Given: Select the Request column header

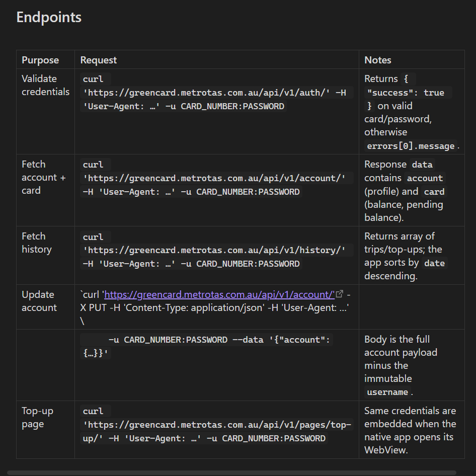Looking at the screenshot, I should tap(99, 60).
